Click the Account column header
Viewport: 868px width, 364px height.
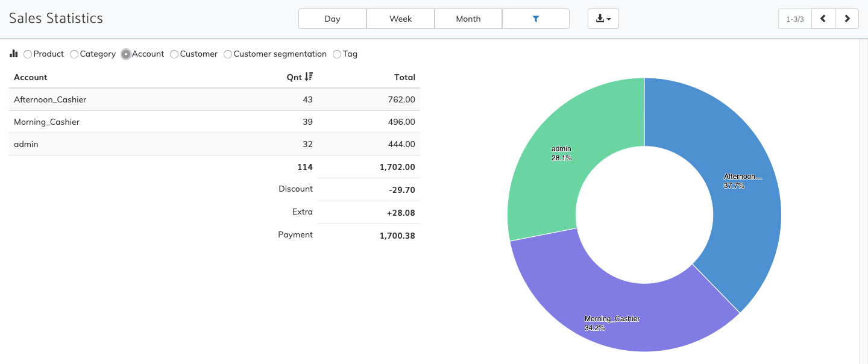30,77
